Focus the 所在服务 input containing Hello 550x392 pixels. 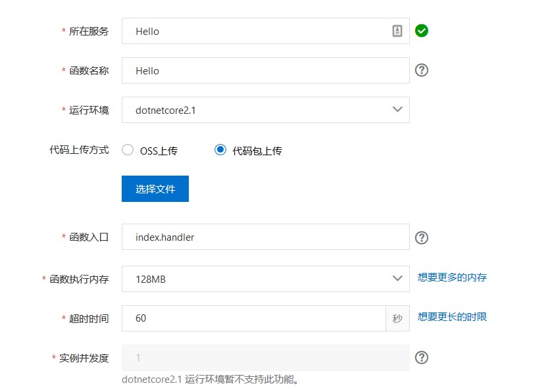pos(266,31)
